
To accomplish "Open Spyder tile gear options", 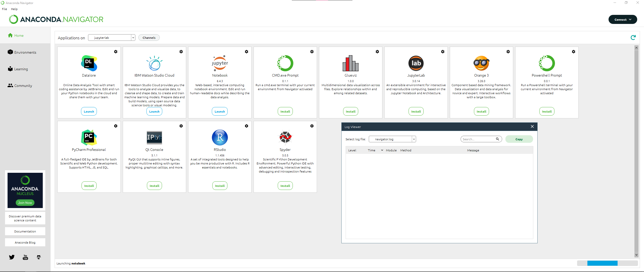I will click(312, 126).
